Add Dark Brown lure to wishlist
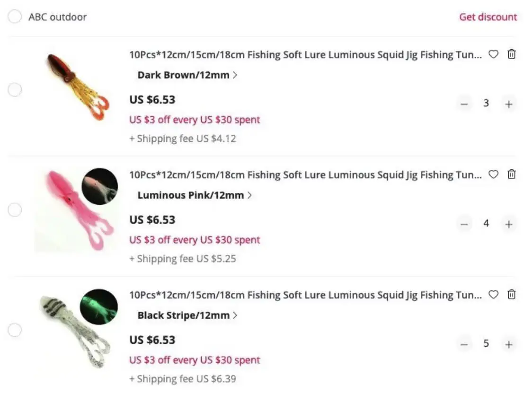Screen dimensions: 532x393 click(x=493, y=54)
